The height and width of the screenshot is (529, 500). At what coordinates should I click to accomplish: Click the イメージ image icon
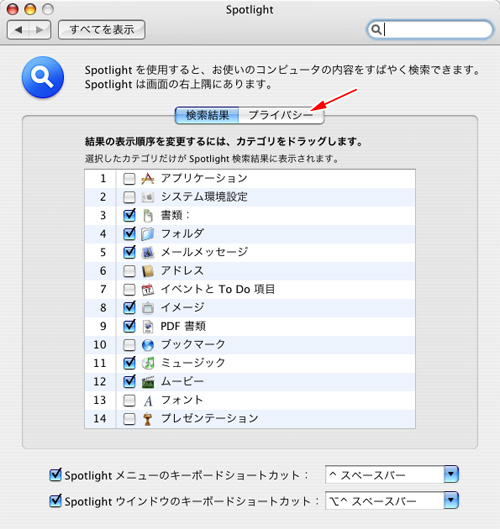[147, 308]
